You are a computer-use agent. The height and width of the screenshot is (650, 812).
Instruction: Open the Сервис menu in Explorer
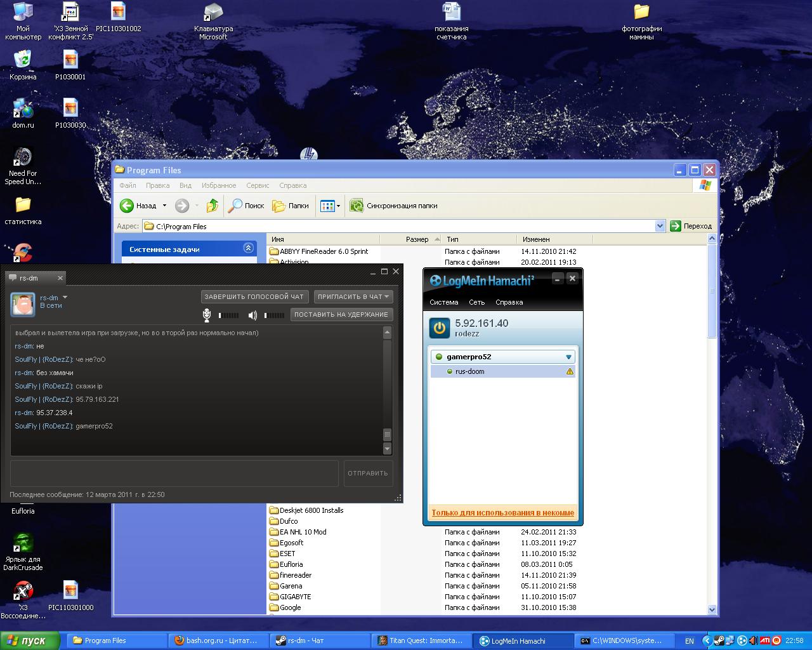pos(257,185)
